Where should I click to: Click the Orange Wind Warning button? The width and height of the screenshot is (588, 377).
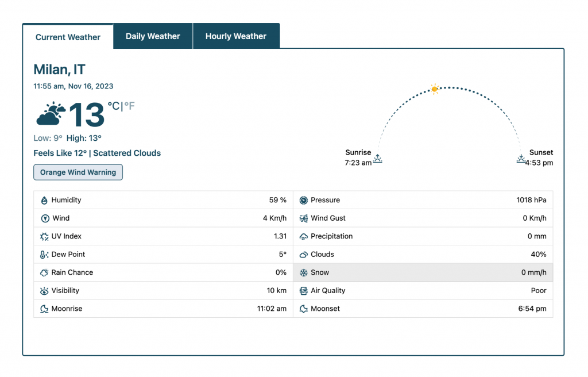point(78,172)
